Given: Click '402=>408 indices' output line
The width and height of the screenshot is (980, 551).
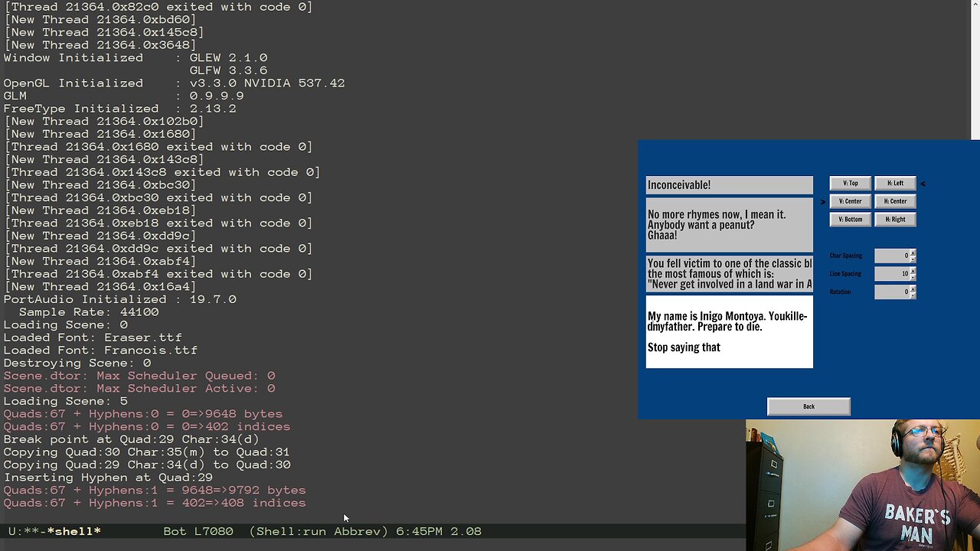Looking at the screenshot, I should point(155,503).
